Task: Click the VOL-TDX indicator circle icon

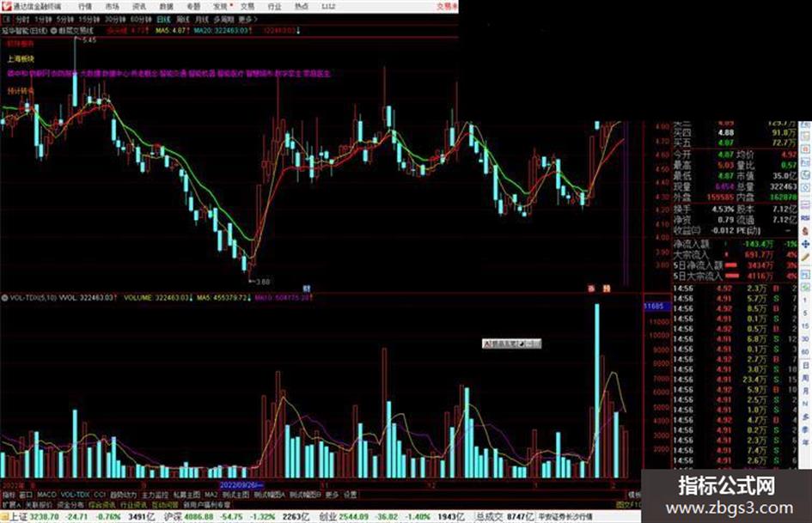Action: click(4, 298)
